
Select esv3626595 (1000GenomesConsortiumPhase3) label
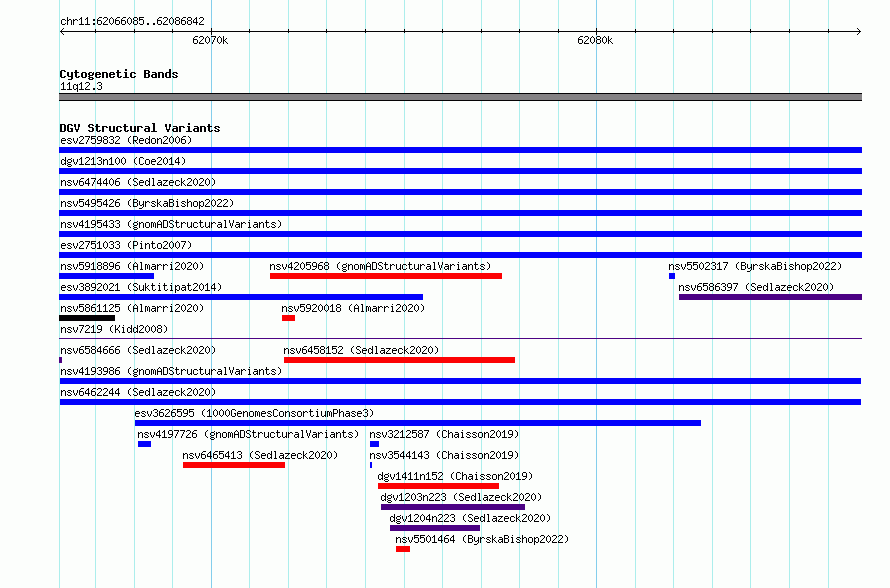tap(254, 413)
